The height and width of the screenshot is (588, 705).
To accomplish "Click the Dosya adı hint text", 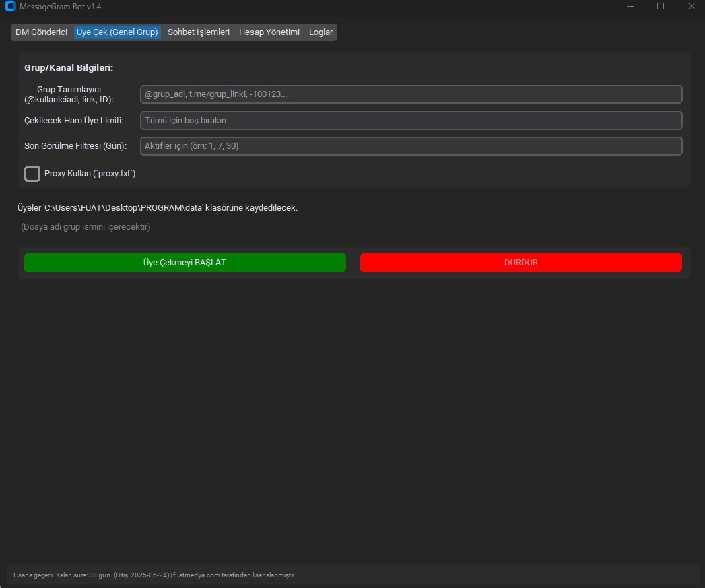I will click(86, 227).
